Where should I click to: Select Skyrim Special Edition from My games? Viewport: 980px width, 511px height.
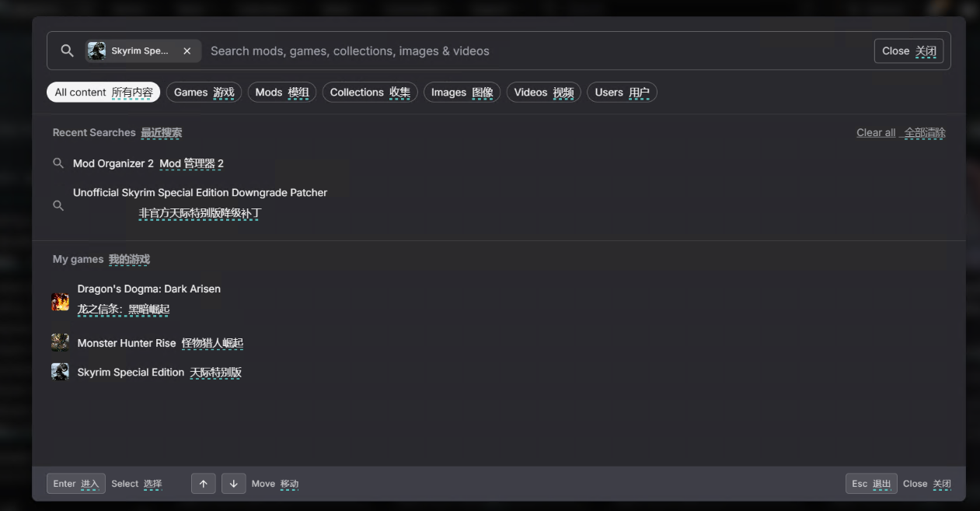(x=159, y=373)
